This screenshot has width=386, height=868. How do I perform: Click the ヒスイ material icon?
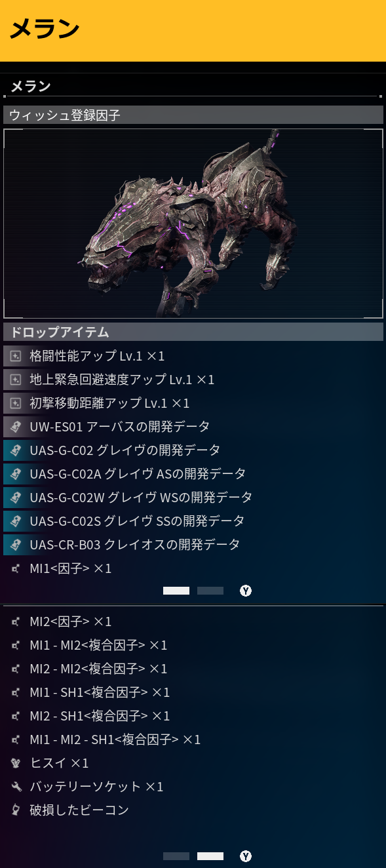pos(16,763)
